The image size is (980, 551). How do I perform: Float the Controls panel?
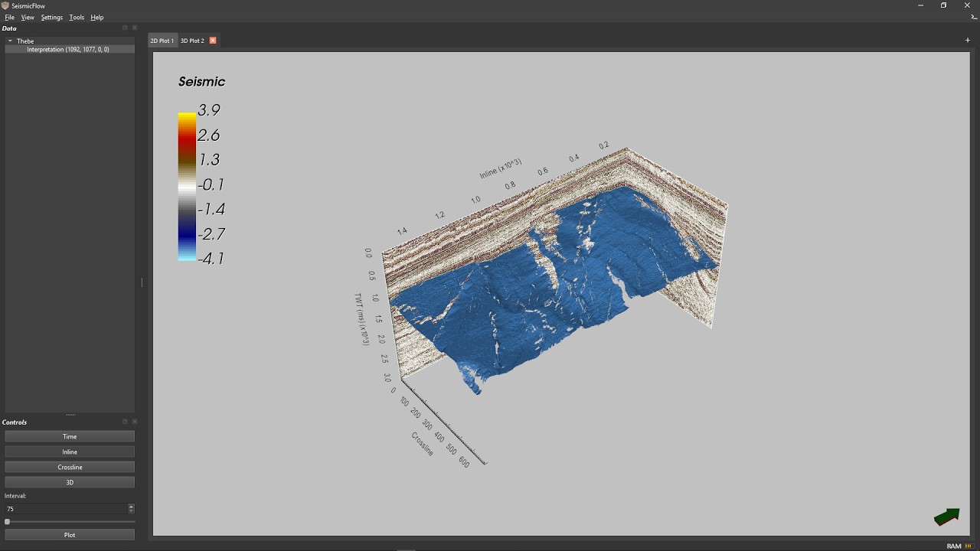[125, 422]
